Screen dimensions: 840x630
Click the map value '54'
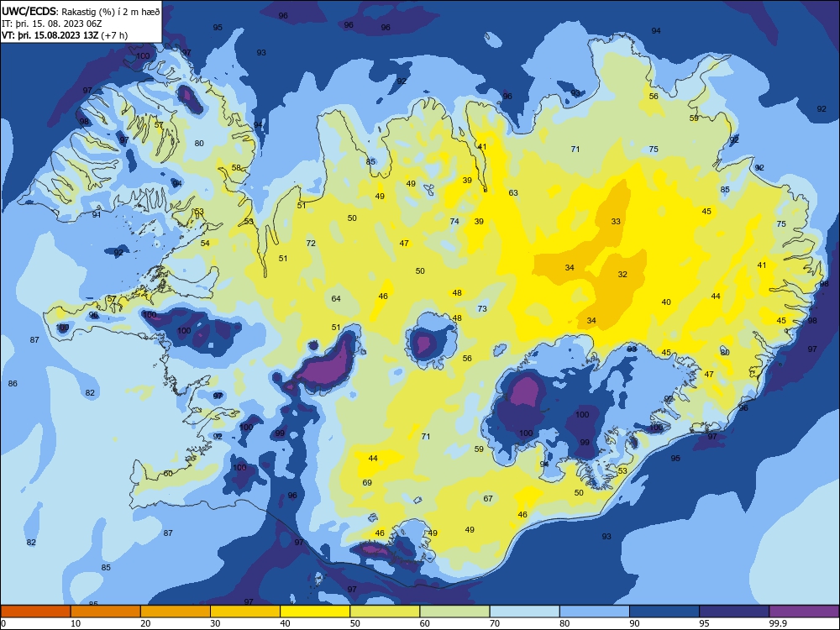click(205, 244)
